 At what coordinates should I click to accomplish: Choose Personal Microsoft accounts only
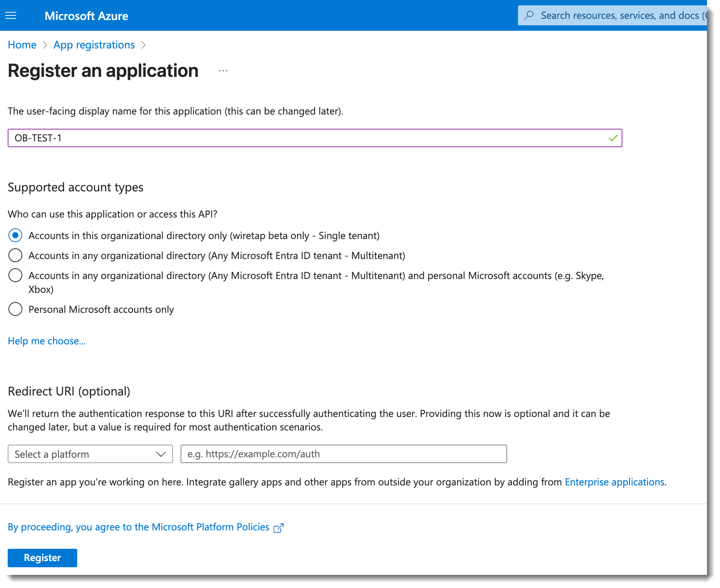[15, 309]
